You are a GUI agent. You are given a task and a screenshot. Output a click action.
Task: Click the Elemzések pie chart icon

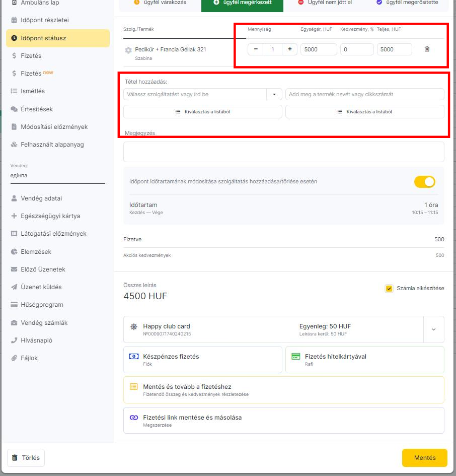pos(14,252)
